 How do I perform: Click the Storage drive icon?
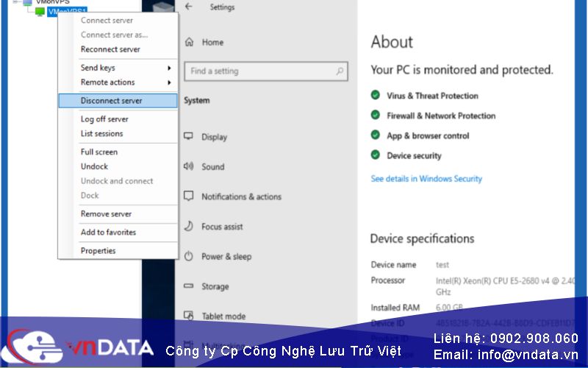coord(189,286)
